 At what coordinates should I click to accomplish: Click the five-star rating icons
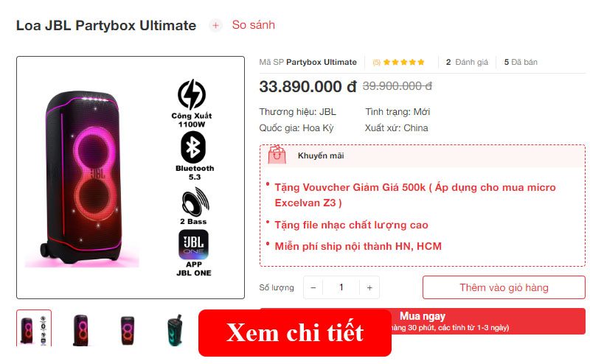pos(403,62)
